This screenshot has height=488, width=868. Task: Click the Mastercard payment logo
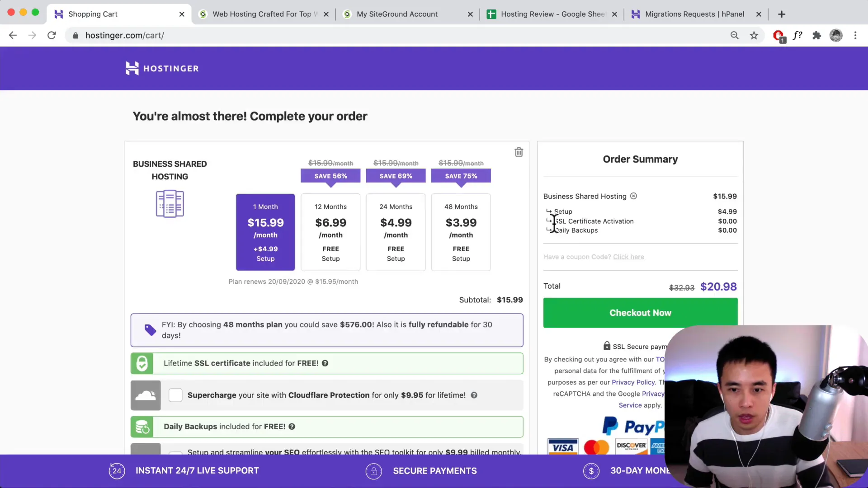(x=596, y=447)
